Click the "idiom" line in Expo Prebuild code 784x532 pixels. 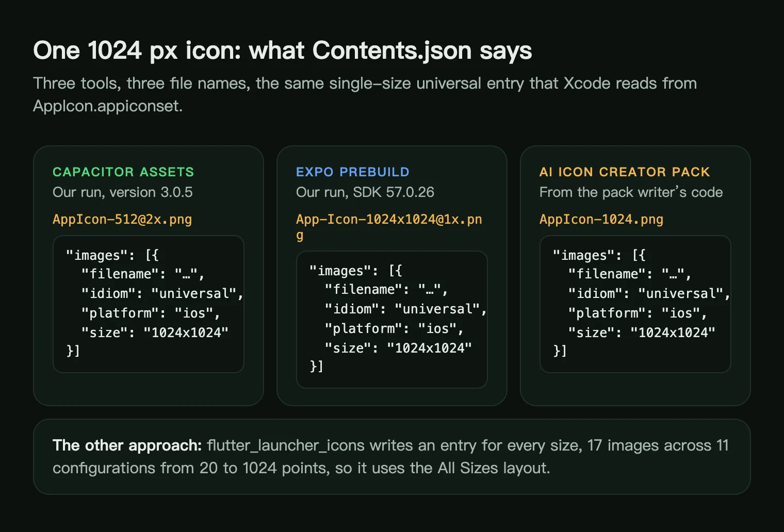[406, 309]
